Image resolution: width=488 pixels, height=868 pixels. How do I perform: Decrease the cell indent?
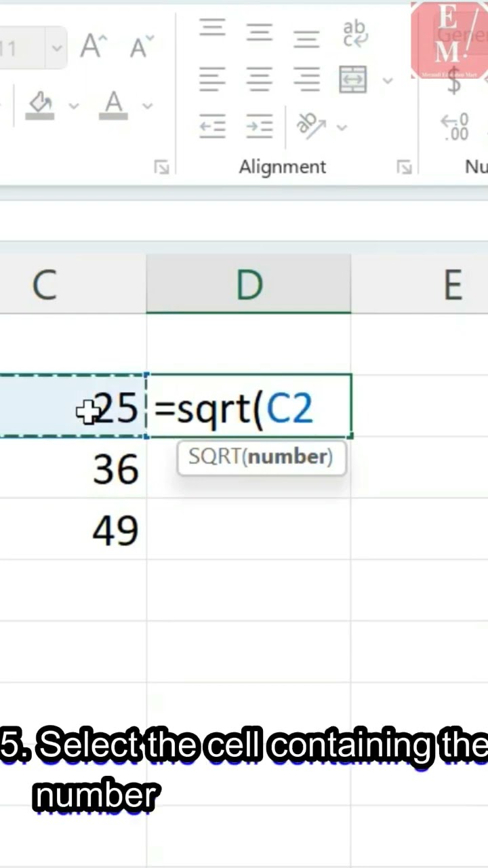[x=212, y=126]
